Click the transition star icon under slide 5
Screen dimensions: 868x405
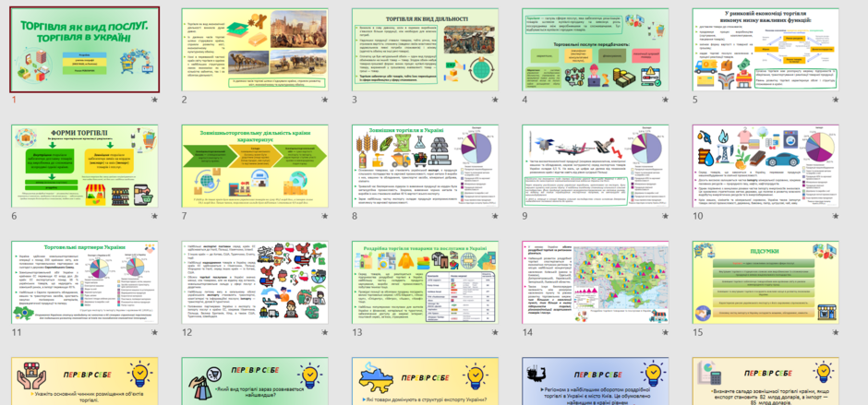[x=836, y=100]
